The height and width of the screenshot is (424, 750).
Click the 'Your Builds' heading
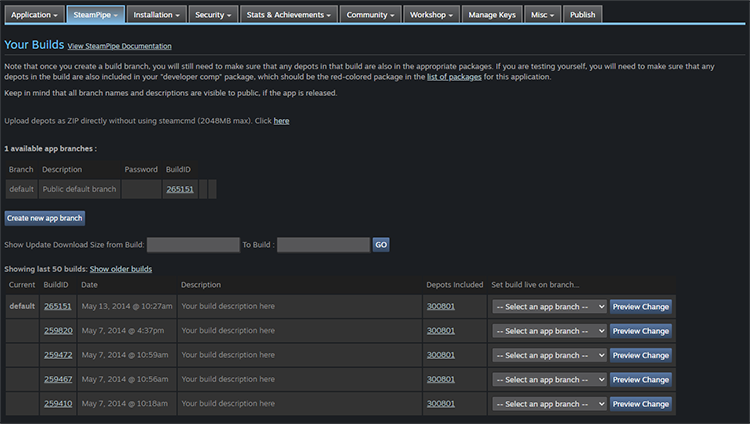pyautogui.click(x=34, y=45)
